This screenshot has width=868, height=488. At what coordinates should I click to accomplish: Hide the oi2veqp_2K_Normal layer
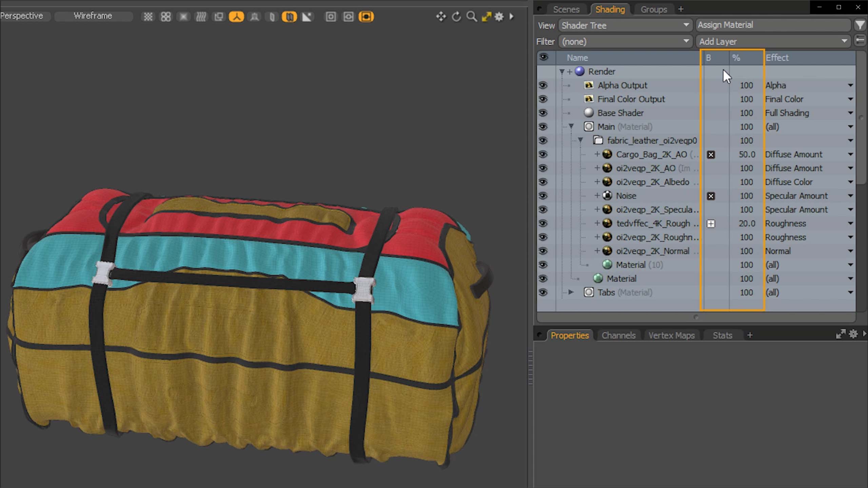point(543,251)
